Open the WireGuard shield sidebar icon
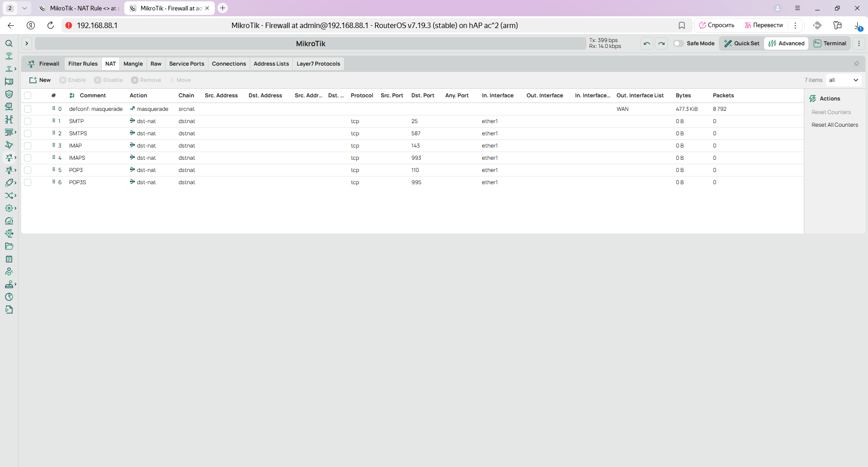Screen dimensions: 868x467 click(x=9, y=94)
